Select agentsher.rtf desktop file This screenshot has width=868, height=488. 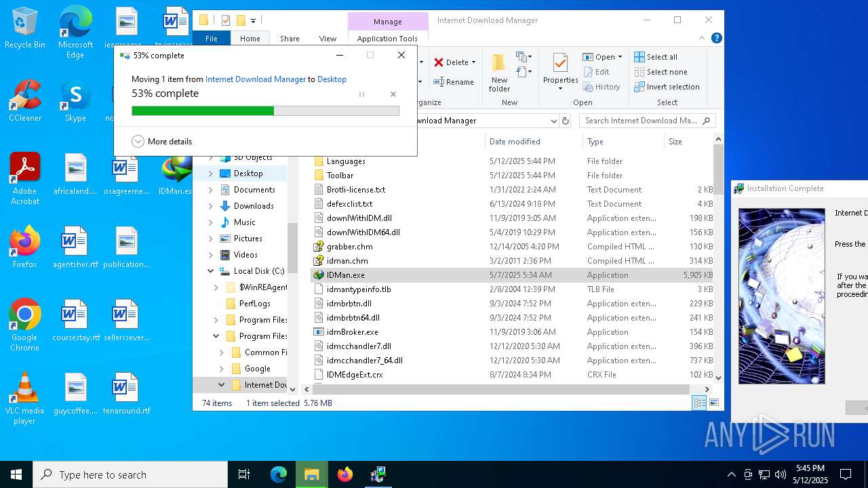(75, 248)
